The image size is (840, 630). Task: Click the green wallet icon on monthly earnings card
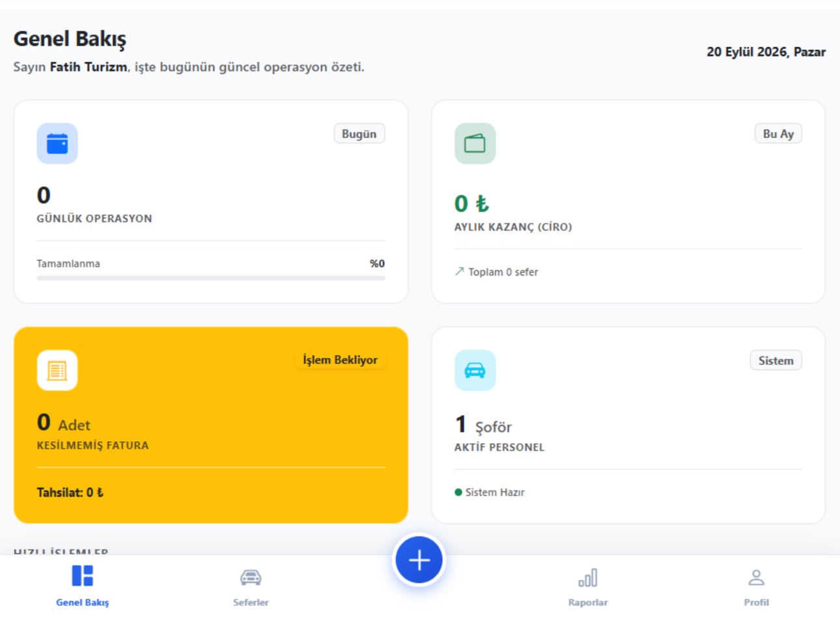[x=475, y=143]
